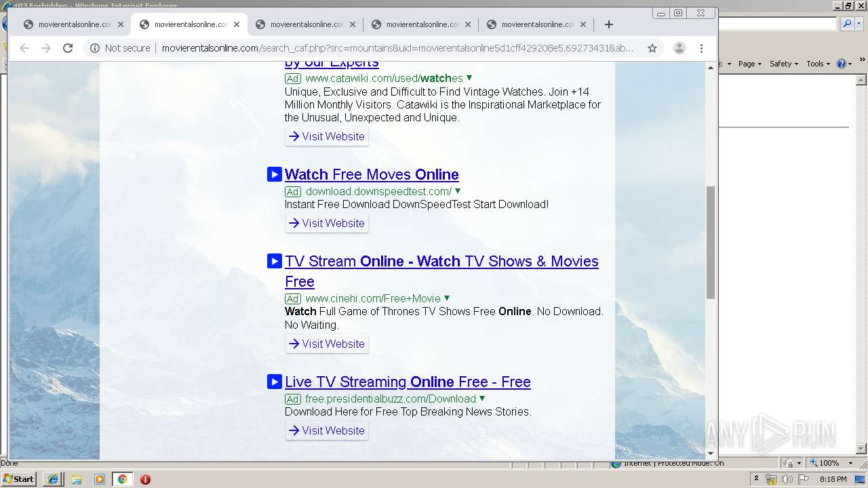The width and height of the screenshot is (868, 488).
Task: Open the media player taskbar icon
Action: pyautogui.click(x=100, y=479)
